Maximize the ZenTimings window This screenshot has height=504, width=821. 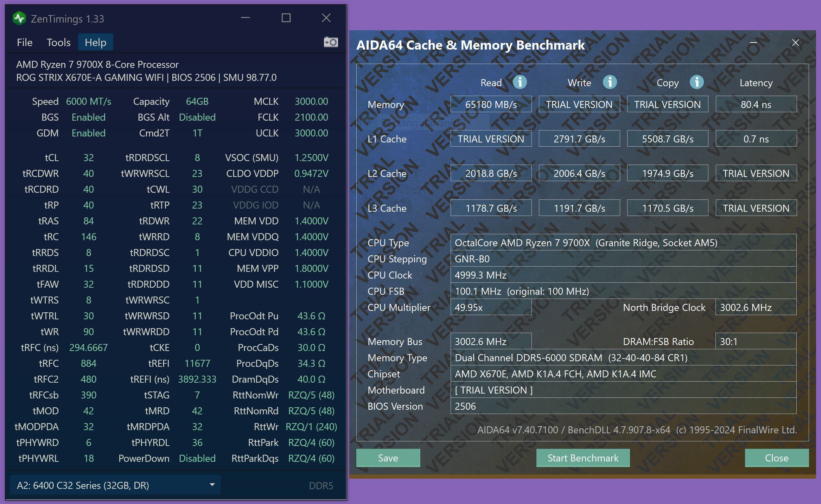click(x=286, y=18)
